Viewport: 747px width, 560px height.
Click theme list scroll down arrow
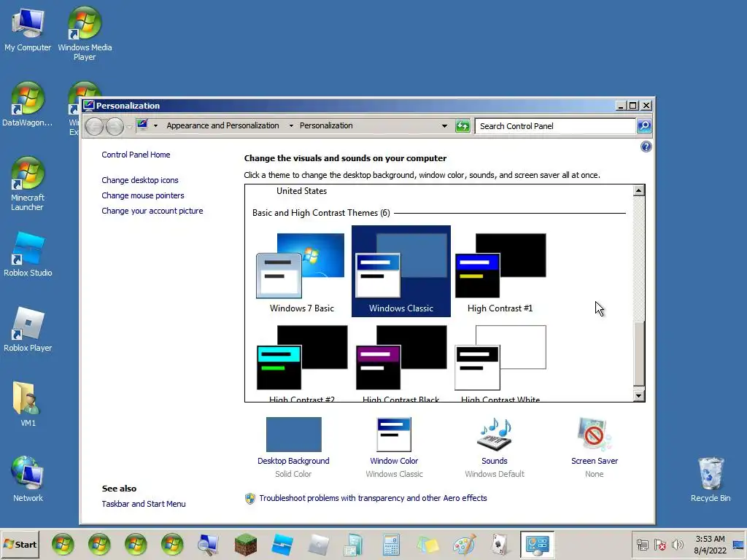639,395
